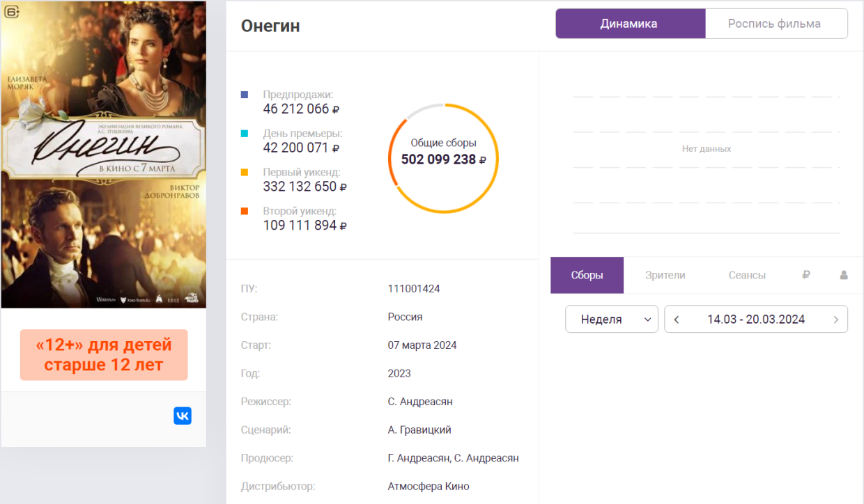Switch to ruble currency view icon

click(x=806, y=275)
